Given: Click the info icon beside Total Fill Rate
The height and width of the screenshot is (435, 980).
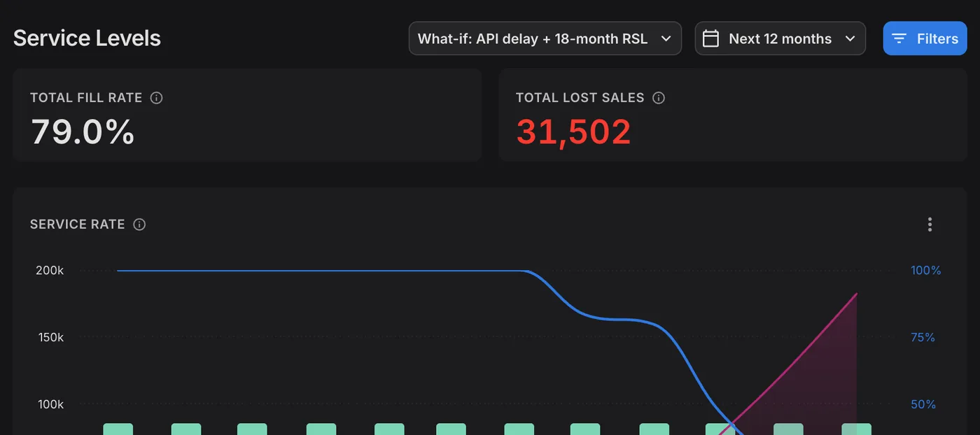Looking at the screenshot, I should point(157,98).
